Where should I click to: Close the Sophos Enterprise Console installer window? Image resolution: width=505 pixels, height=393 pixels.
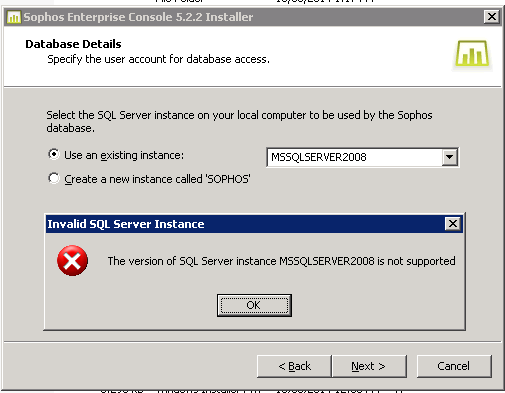coord(492,17)
